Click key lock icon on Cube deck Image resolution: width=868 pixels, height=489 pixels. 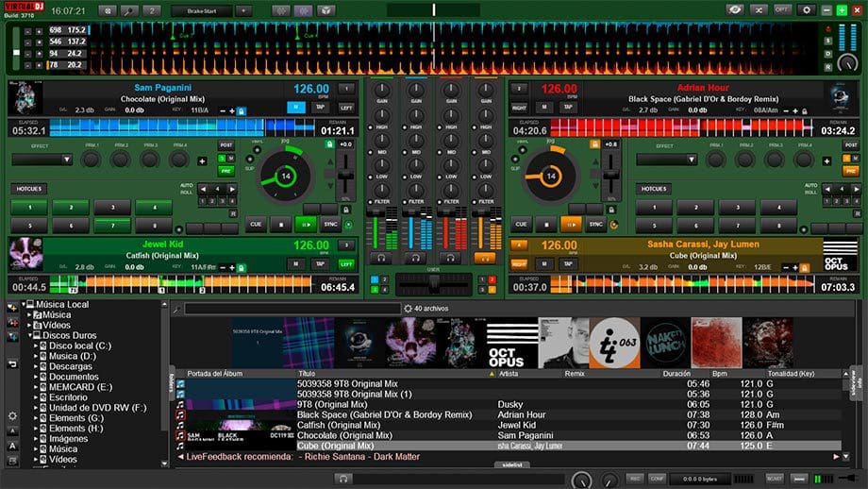[x=805, y=267]
